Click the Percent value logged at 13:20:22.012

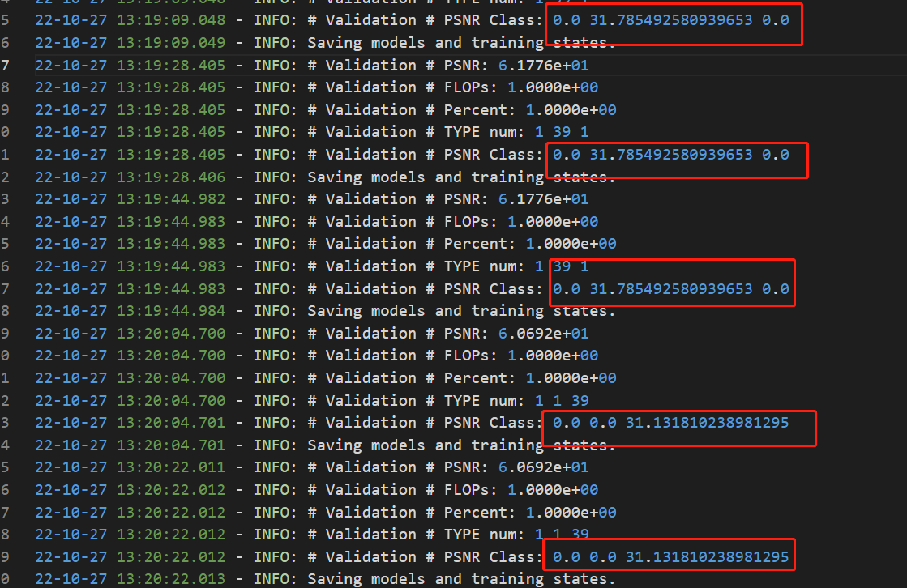click(x=571, y=512)
